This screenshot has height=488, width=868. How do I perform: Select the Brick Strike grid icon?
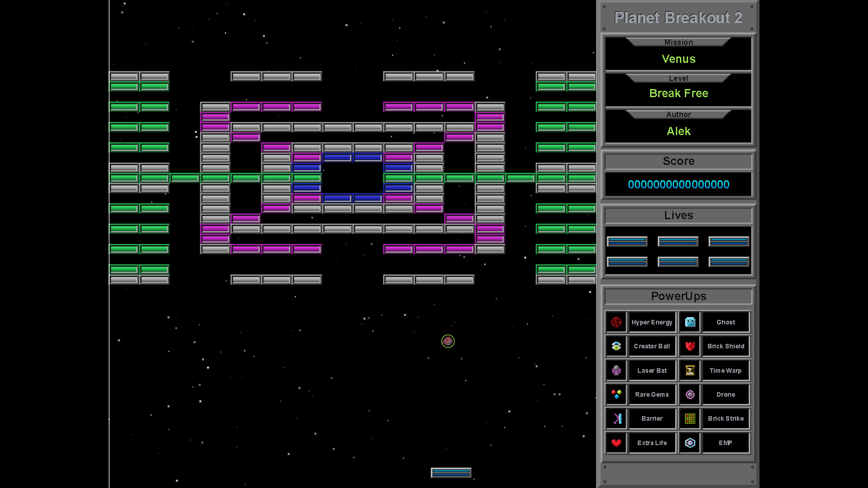pyautogui.click(x=689, y=418)
